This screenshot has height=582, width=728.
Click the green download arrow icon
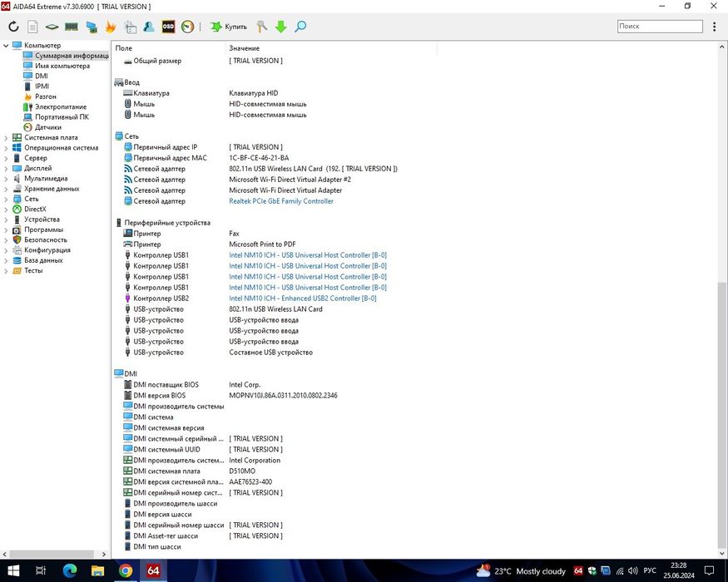point(281,27)
